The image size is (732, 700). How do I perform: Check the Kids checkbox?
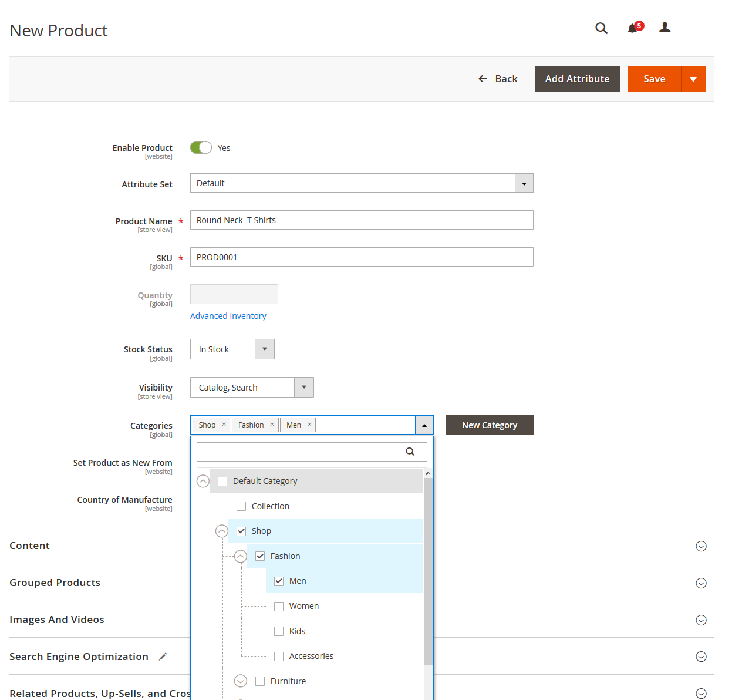coord(279,631)
